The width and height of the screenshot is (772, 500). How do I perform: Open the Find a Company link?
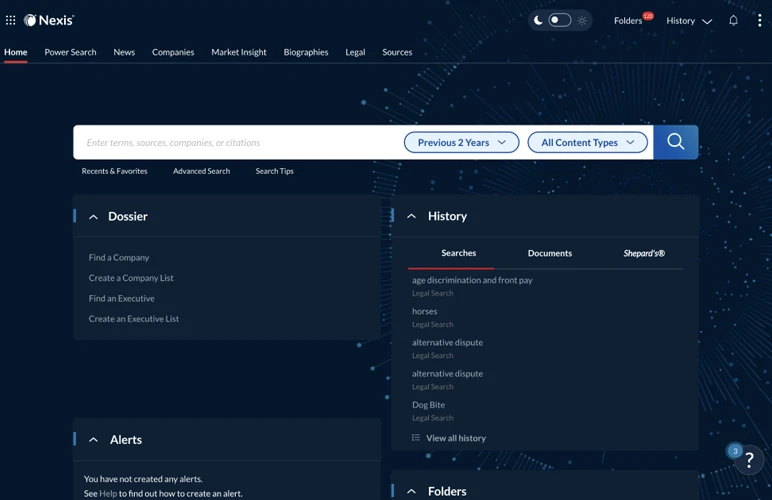point(119,257)
